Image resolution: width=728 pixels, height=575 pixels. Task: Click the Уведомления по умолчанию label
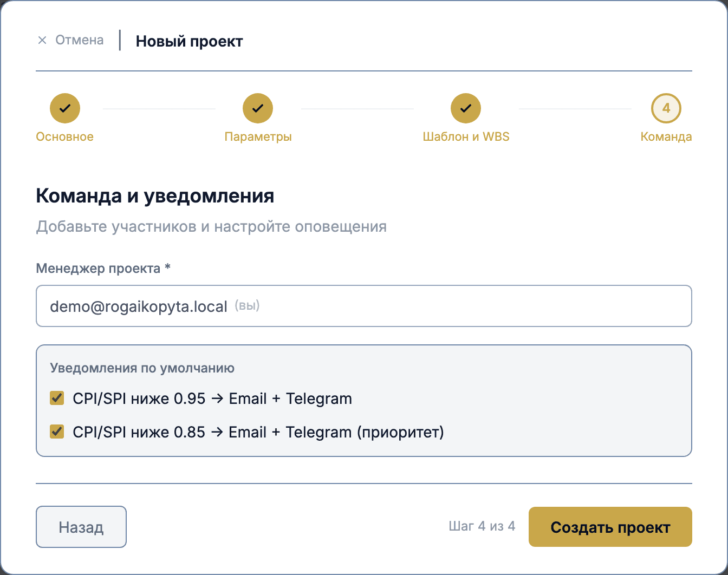click(x=142, y=368)
